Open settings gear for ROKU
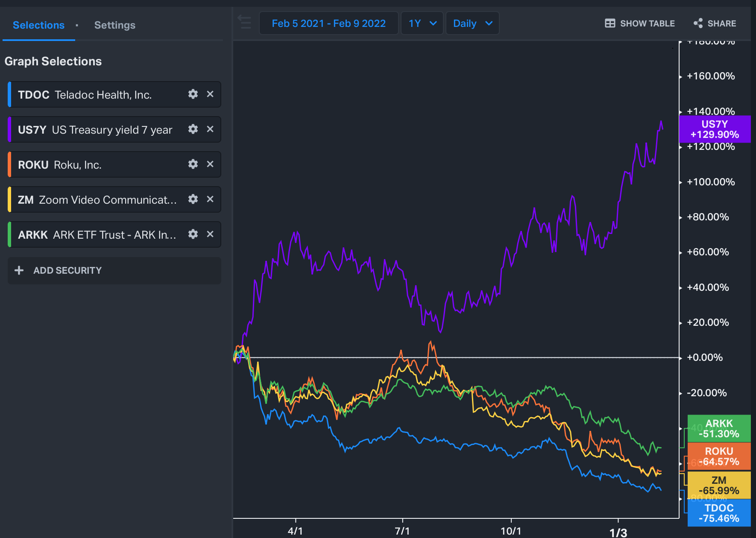This screenshot has height=538, width=756. pyautogui.click(x=193, y=164)
